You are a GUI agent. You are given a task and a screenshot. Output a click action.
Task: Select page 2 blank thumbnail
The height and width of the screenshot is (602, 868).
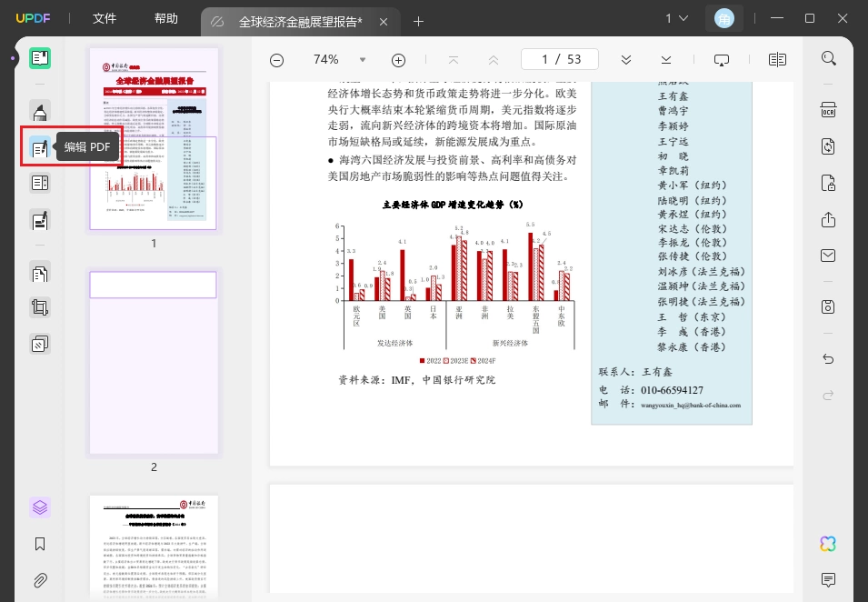[154, 362]
